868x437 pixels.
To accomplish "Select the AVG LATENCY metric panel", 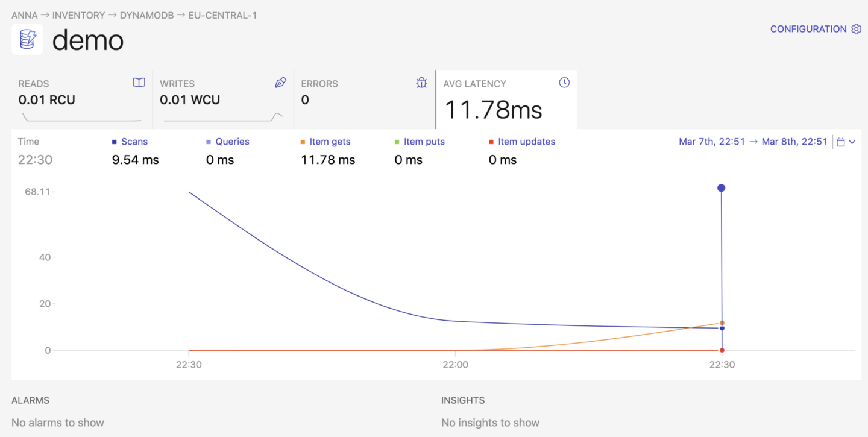I will tap(506, 99).
